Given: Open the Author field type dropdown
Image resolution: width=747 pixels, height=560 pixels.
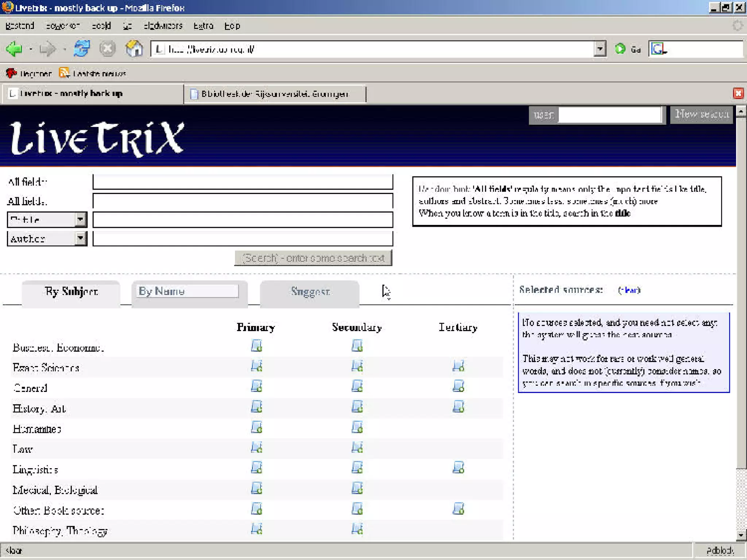Looking at the screenshot, I should (x=80, y=239).
